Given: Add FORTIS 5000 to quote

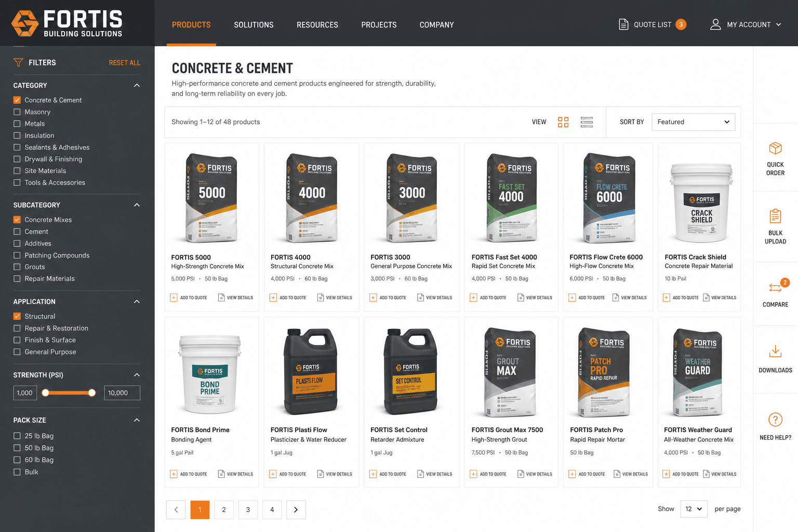Looking at the screenshot, I should [x=189, y=298].
